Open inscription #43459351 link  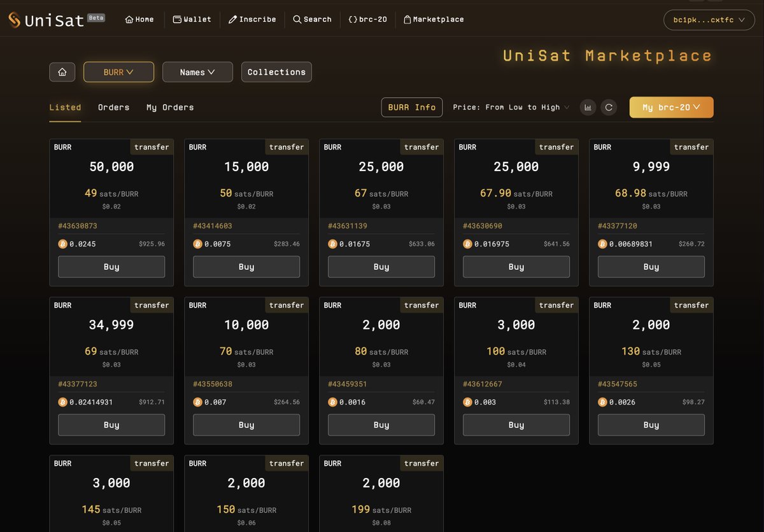point(348,384)
